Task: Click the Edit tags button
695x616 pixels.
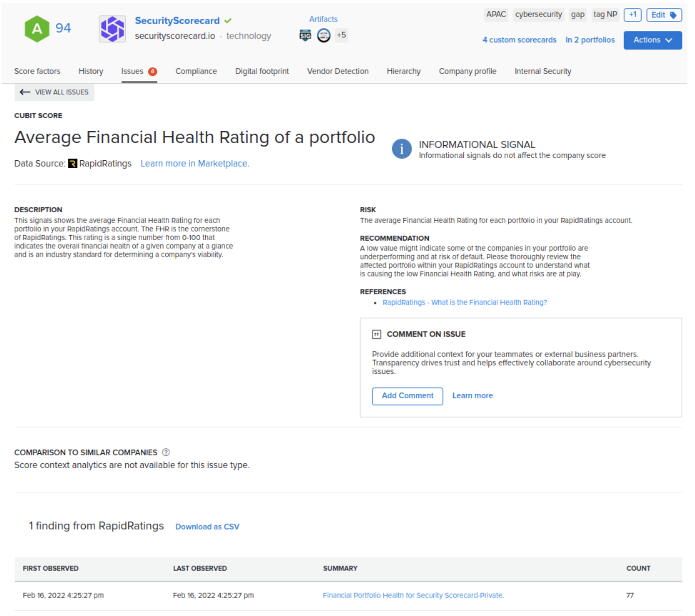Action: [x=664, y=15]
